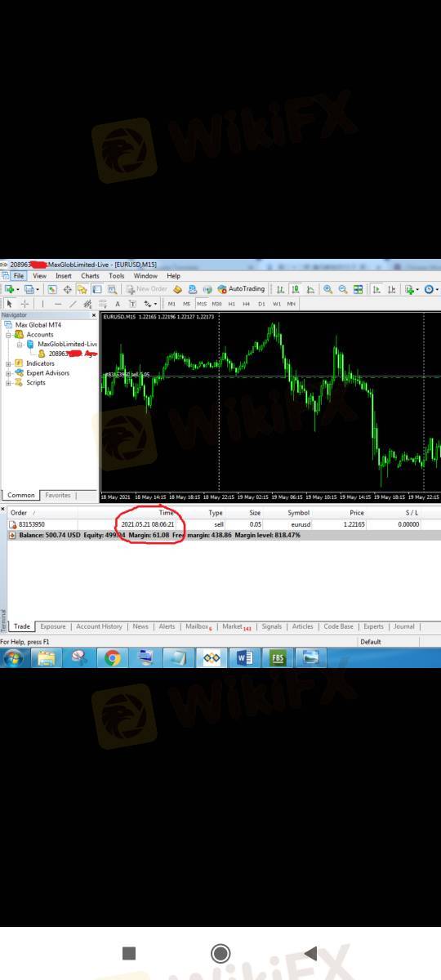This screenshot has height=980, width=441.
Task: Switch chart to candlestick display
Action: point(295,289)
